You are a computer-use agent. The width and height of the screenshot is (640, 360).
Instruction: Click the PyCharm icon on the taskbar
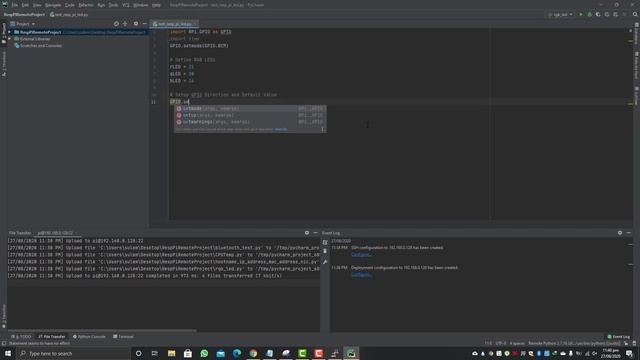pyautogui.click(x=351, y=353)
